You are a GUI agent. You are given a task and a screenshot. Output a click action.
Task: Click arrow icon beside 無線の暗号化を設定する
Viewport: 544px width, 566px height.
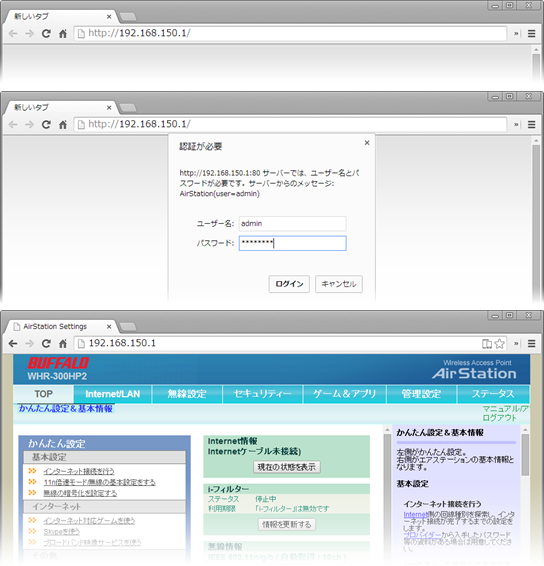tap(32, 492)
